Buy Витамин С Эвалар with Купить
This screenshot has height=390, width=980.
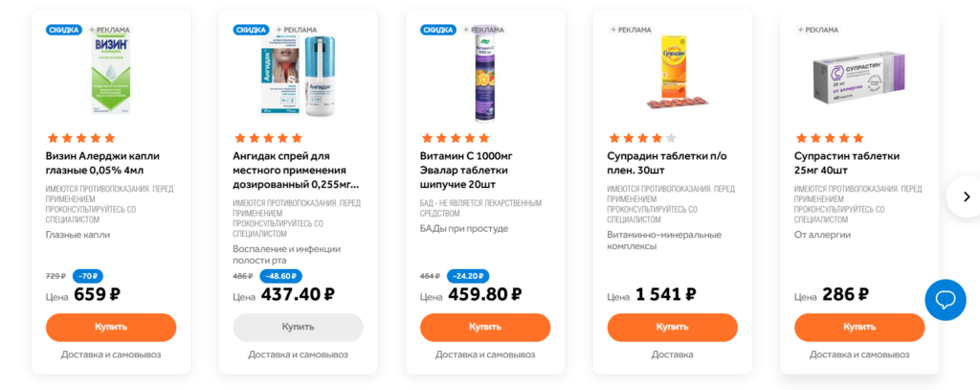tap(485, 328)
